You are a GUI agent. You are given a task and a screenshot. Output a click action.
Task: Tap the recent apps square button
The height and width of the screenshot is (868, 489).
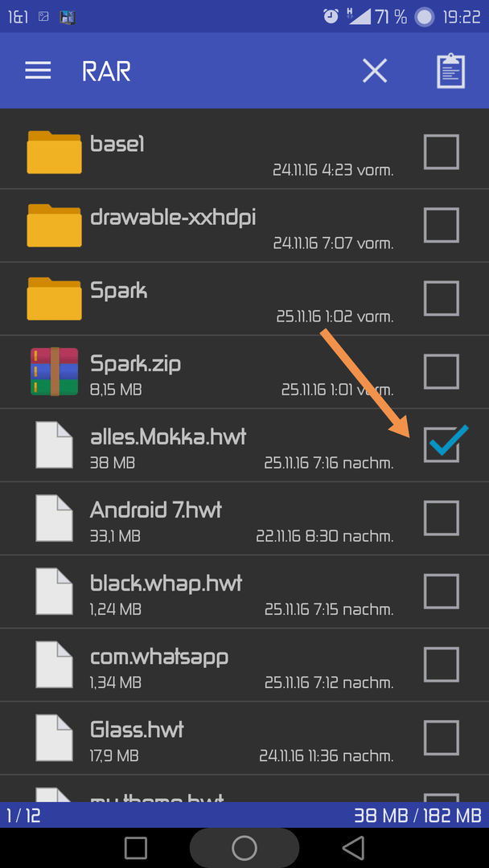click(x=136, y=848)
